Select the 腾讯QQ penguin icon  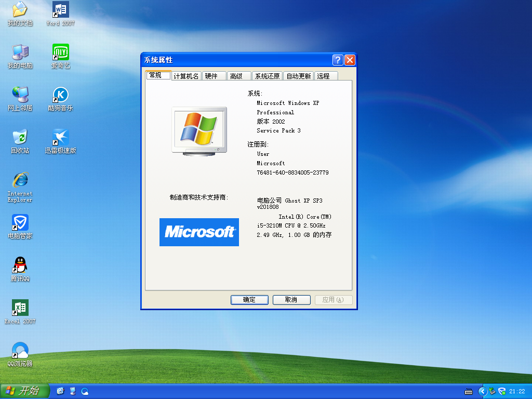(x=20, y=270)
